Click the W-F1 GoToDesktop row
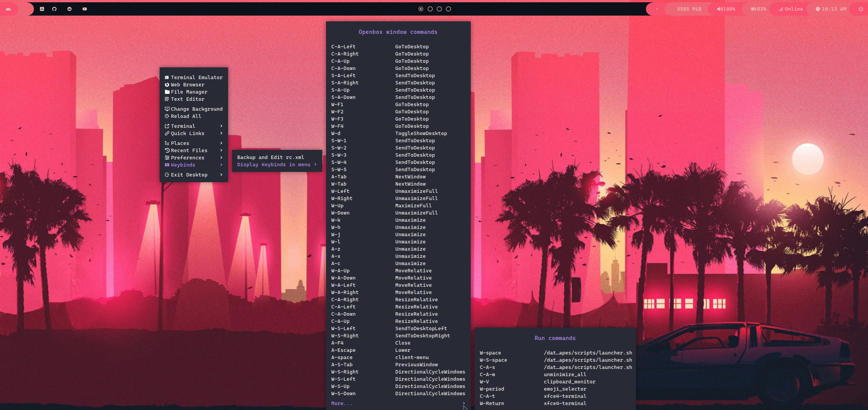The height and width of the screenshot is (410, 868). point(398,104)
